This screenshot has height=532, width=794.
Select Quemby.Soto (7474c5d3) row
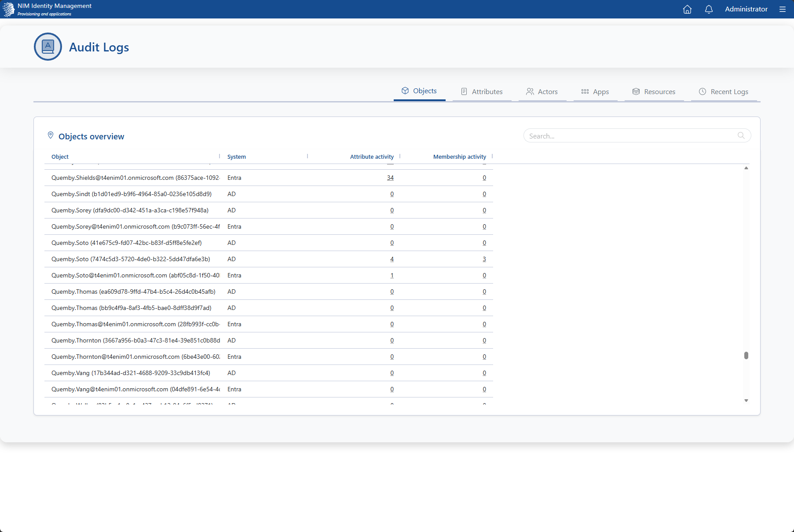[269, 259]
